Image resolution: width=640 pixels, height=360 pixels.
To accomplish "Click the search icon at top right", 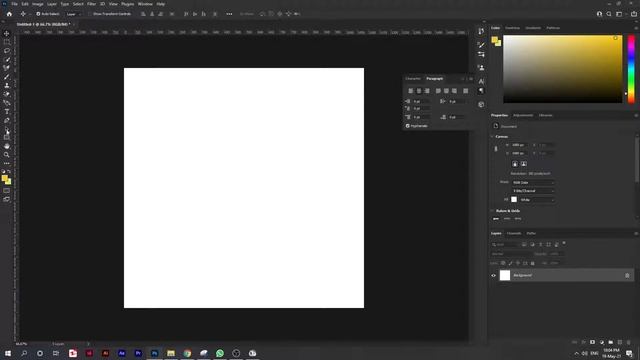I will (609, 14).
